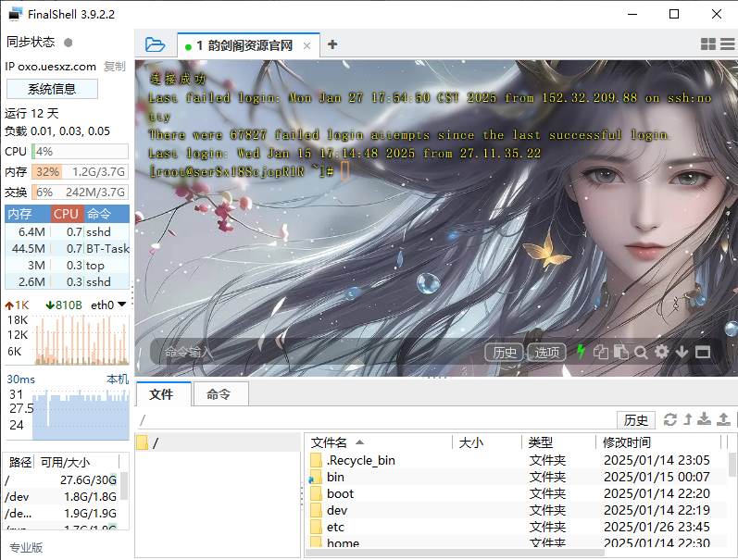Click the terminal copy icon
Viewport: 738px width, 560px height.
tap(601, 352)
